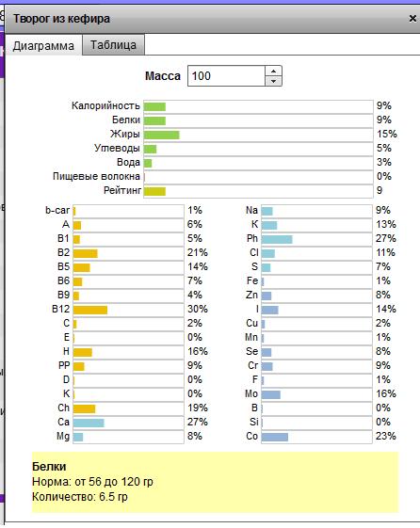Select the Co cobalt bar
The image size is (420, 528).
(316, 437)
